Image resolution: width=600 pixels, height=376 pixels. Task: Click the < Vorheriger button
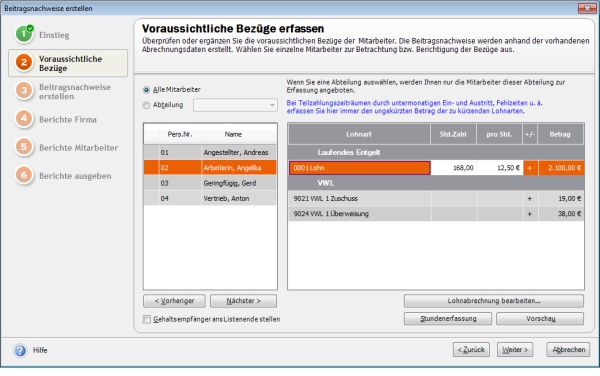pos(174,301)
